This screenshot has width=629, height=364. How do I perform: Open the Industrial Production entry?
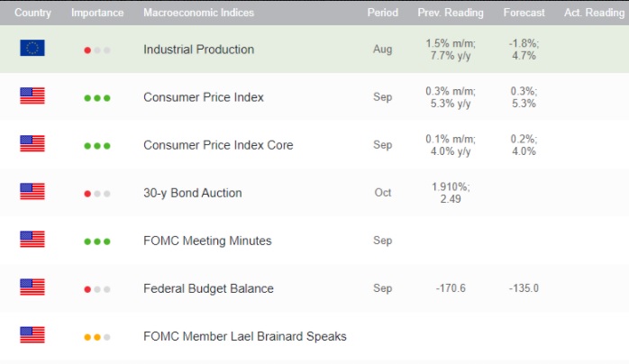pyautogui.click(x=198, y=50)
